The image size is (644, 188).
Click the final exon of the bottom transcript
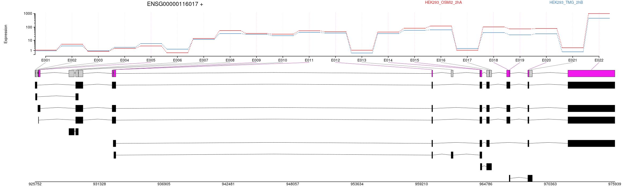coord(530,178)
